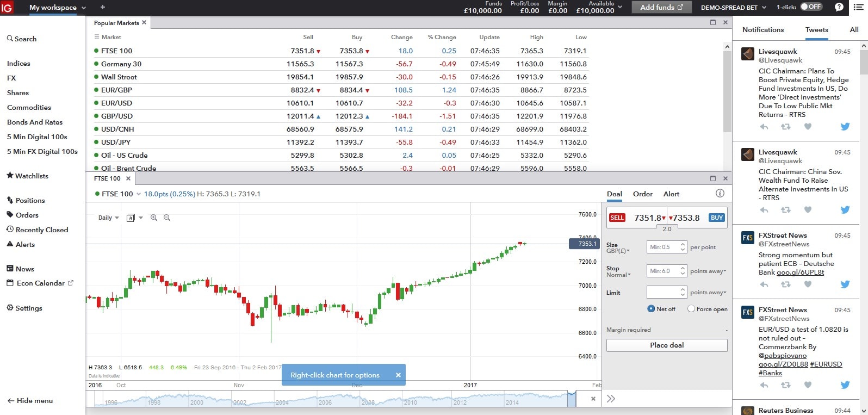Switch to the Alert tab

pyautogui.click(x=671, y=194)
